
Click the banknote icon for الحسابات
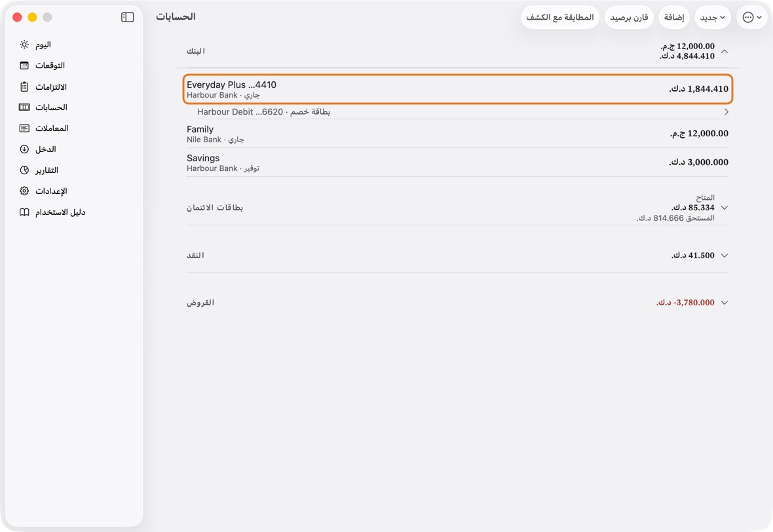pyautogui.click(x=24, y=107)
